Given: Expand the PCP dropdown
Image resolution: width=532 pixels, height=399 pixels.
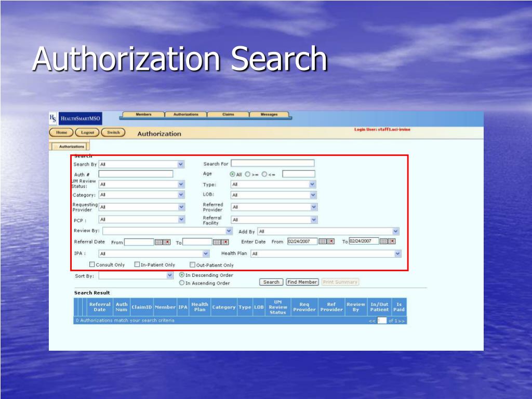Looking at the screenshot, I should point(141,220).
